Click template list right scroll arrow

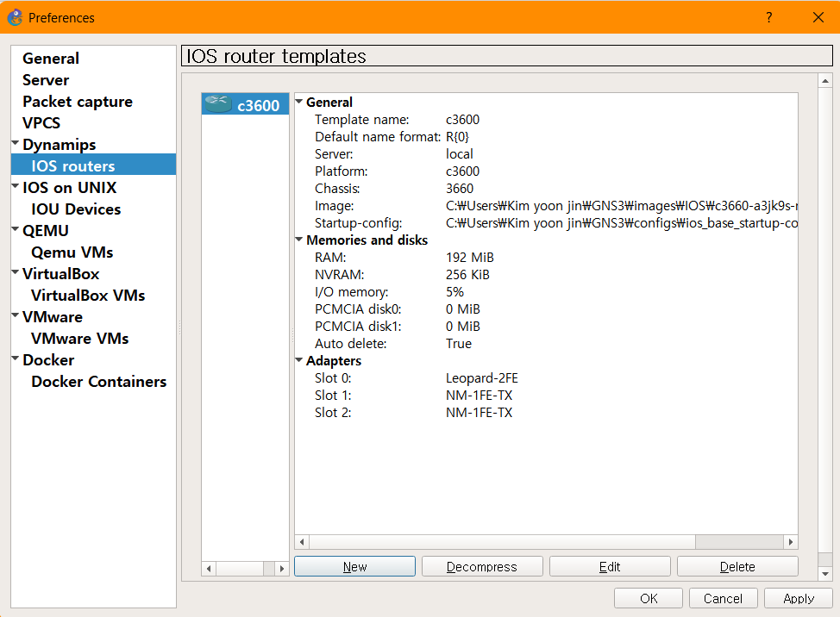[282, 568]
